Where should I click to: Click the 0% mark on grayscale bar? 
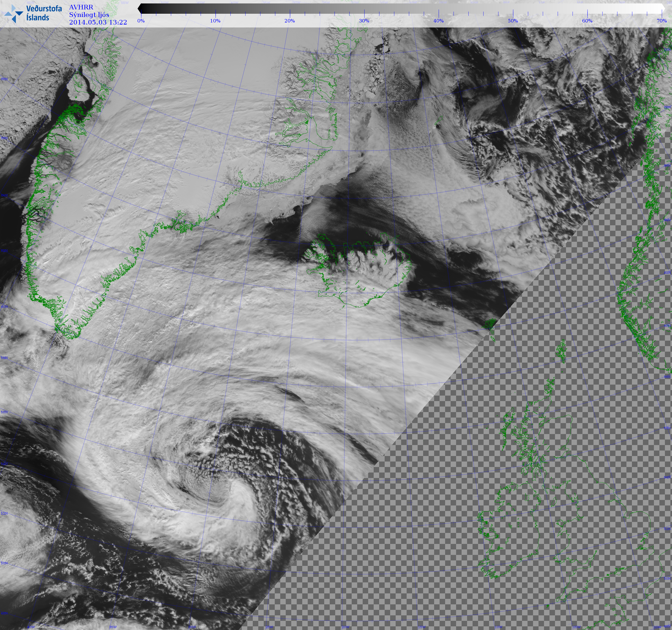141,21
